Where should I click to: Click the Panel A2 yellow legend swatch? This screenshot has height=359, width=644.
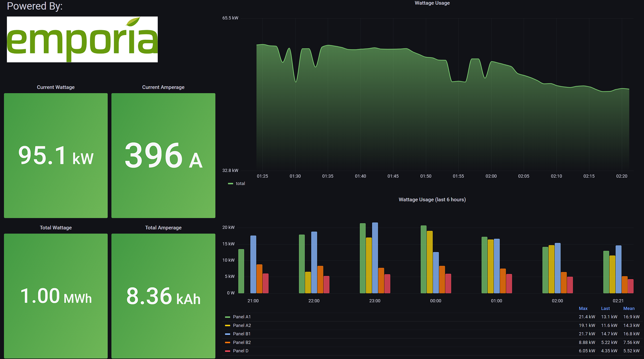(227, 325)
